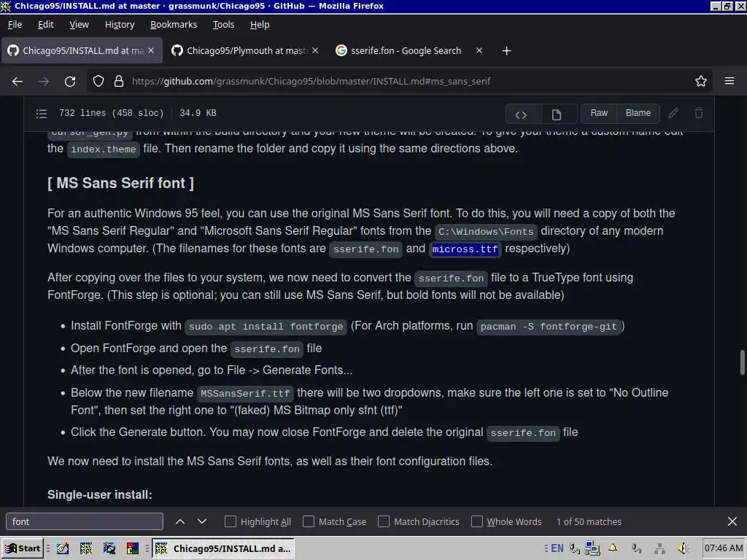Click the 34.9 KB file size text
The image size is (747, 560).
(198, 113)
